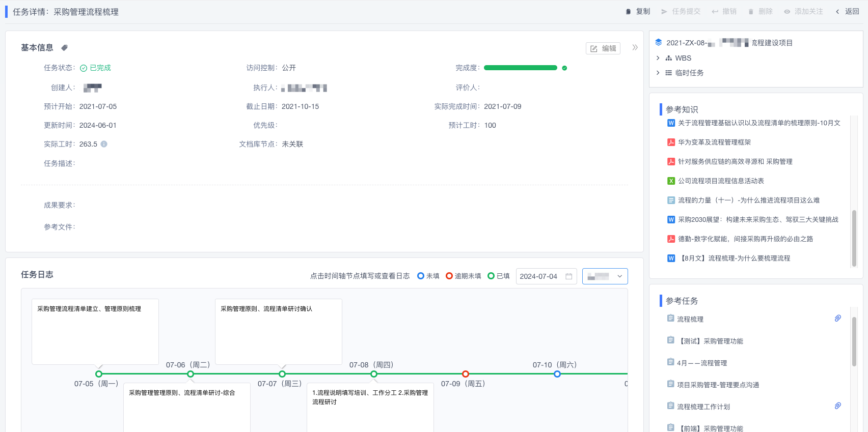Open log card 采购管理流程清单建立、管理原则梳理

95,331
